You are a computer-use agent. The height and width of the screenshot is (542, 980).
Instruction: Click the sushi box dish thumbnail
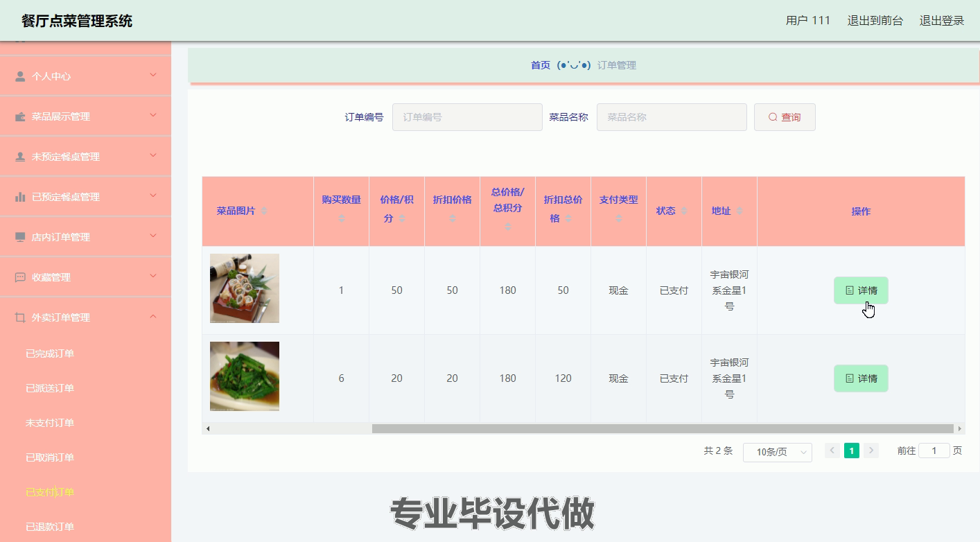coord(245,288)
